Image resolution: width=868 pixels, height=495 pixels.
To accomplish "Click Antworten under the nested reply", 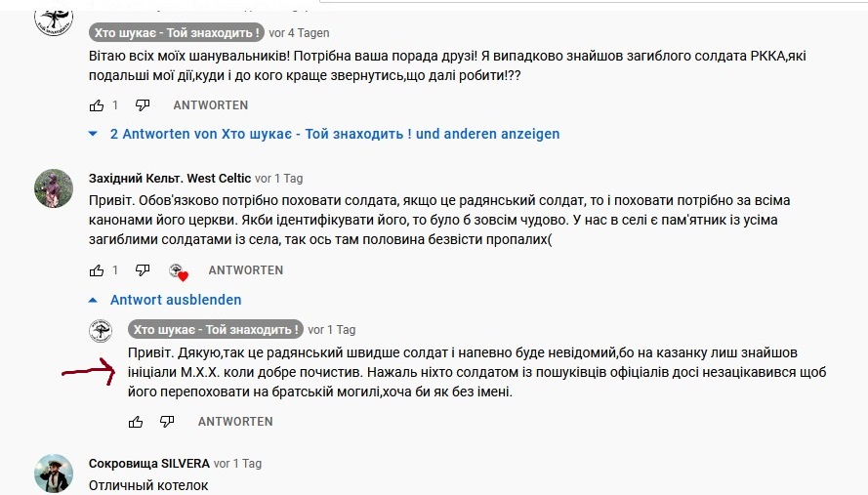I will [x=235, y=422].
